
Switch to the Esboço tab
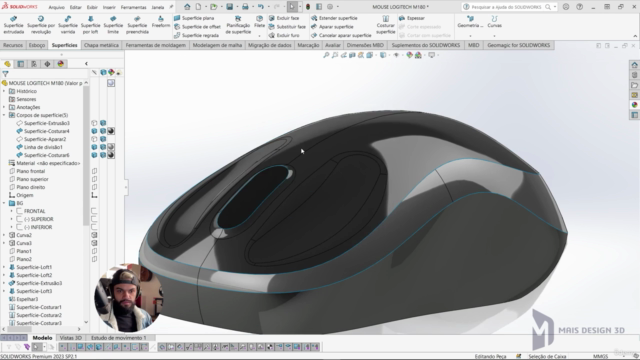[37, 45]
